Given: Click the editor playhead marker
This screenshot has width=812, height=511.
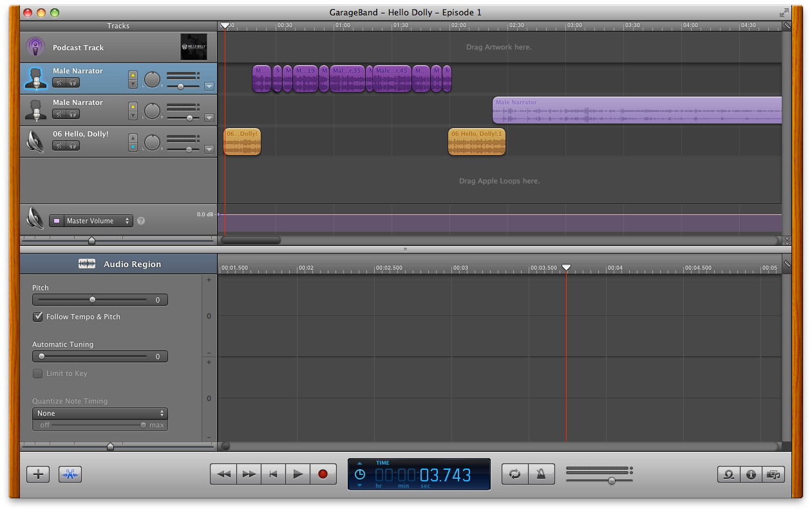Looking at the screenshot, I should pyautogui.click(x=566, y=267).
